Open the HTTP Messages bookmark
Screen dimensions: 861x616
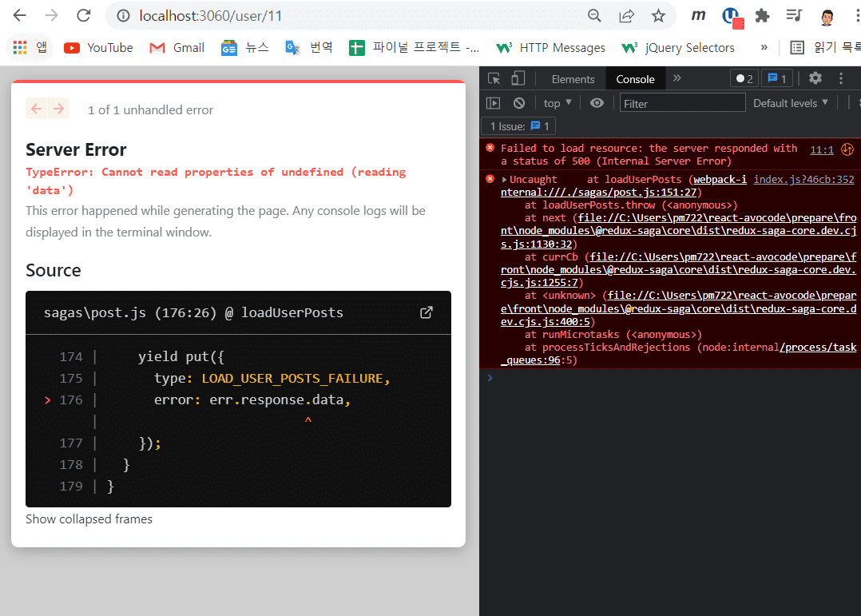pyautogui.click(x=550, y=48)
